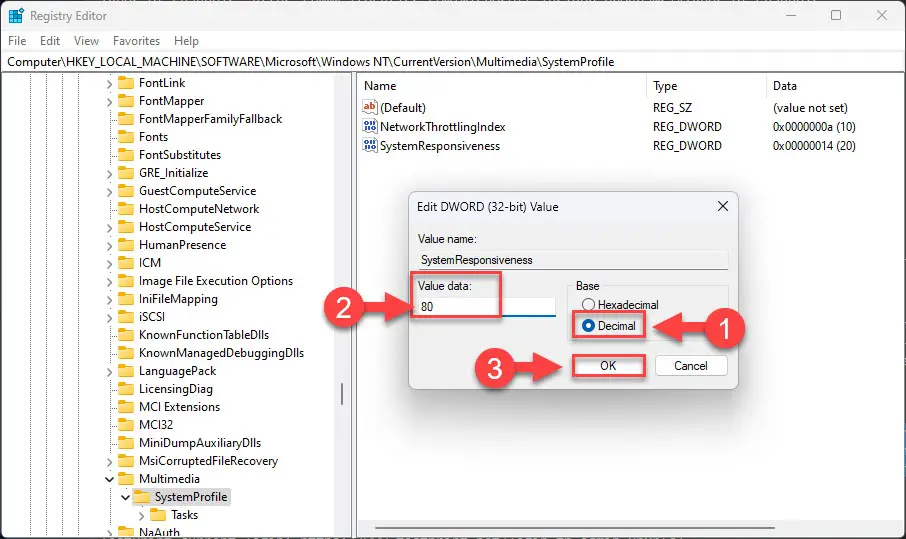The width and height of the screenshot is (906, 539).
Task: Click the NetworkThrottlingIndex DWORD icon
Action: [x=369, y=126]
